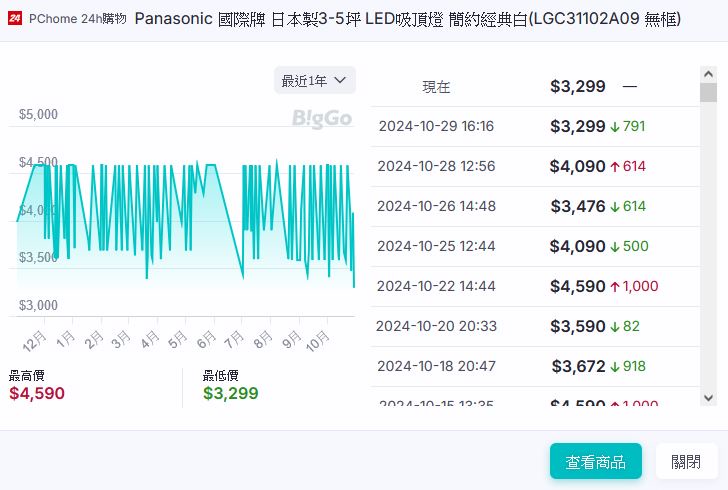The image size is (728, 490).
Task: Select the 2024-10-22 14:44 price row
Action: pyautogui.click(x=535, y=286)
